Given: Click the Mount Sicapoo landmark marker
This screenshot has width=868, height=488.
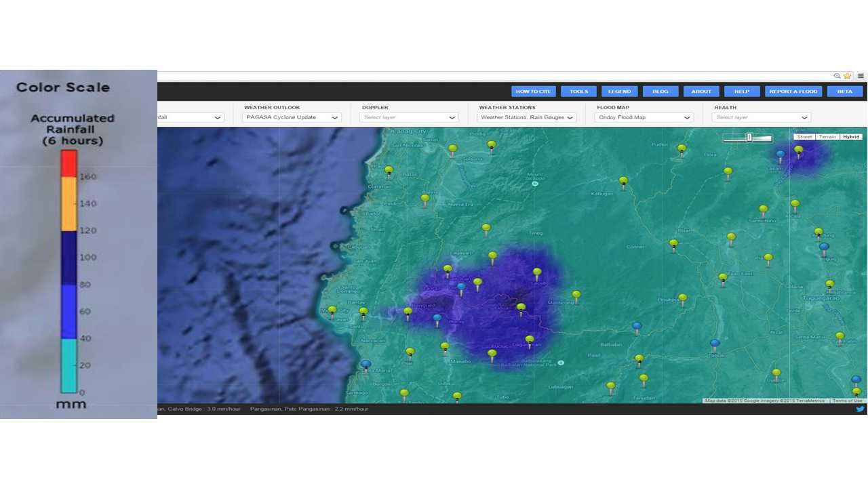Looking at the screenshot, I should (535, 183).
